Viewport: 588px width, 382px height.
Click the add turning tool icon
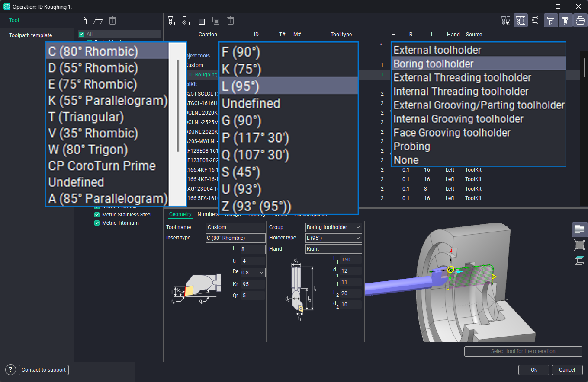pos(186,20)
